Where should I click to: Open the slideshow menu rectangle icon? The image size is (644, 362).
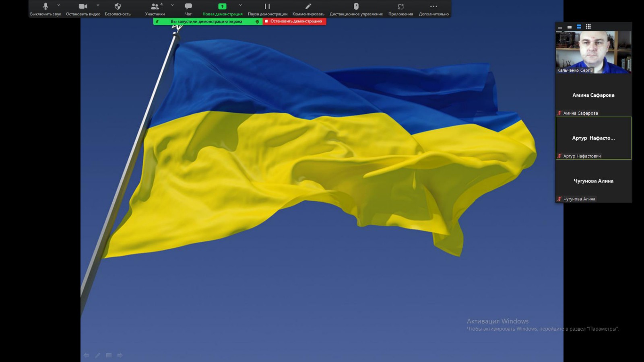pos(109,355)
